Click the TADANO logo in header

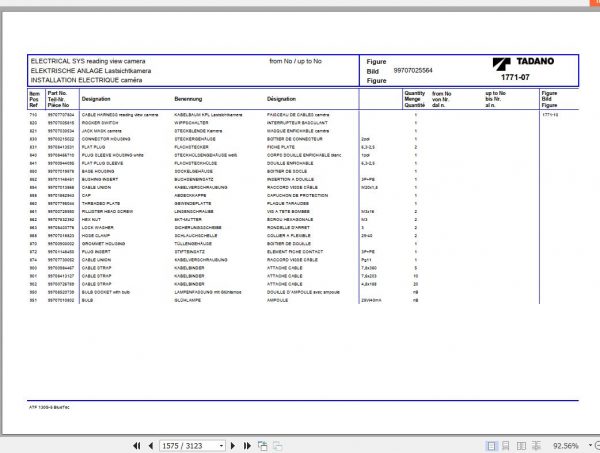[523, 63]
